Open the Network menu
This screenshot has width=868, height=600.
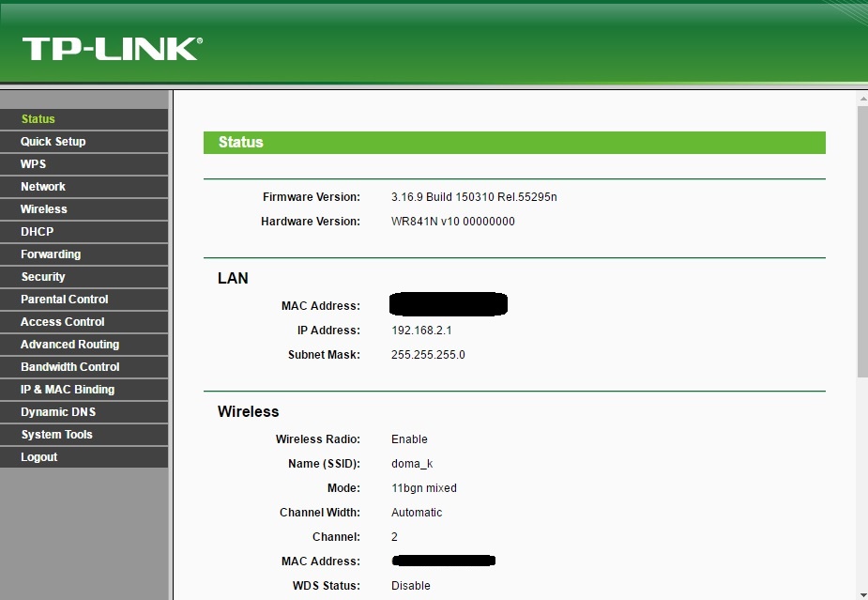tap(84, 187)
